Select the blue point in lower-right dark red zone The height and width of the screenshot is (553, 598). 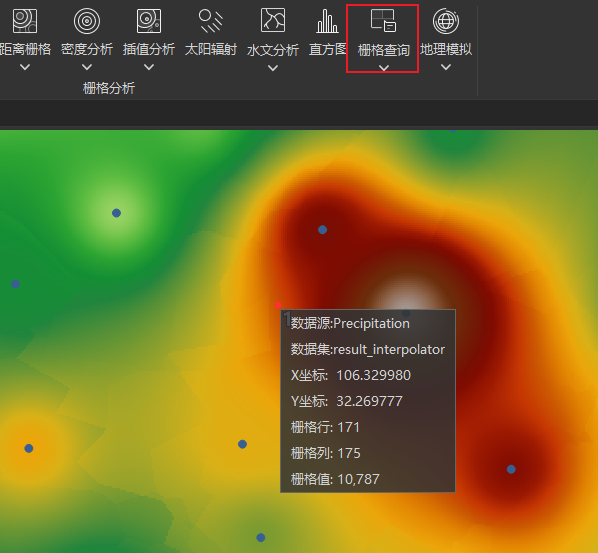coord(511,469)
